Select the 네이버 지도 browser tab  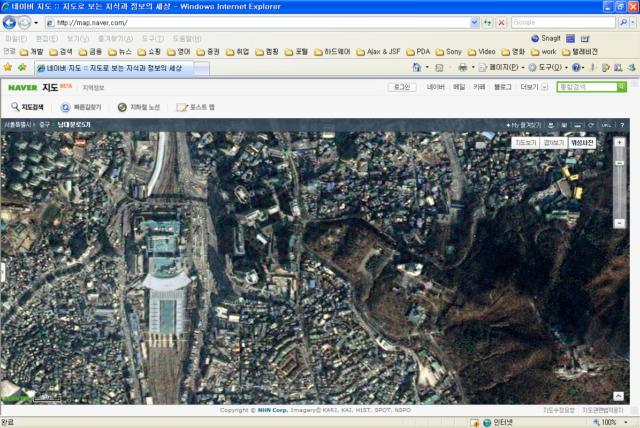114,68
